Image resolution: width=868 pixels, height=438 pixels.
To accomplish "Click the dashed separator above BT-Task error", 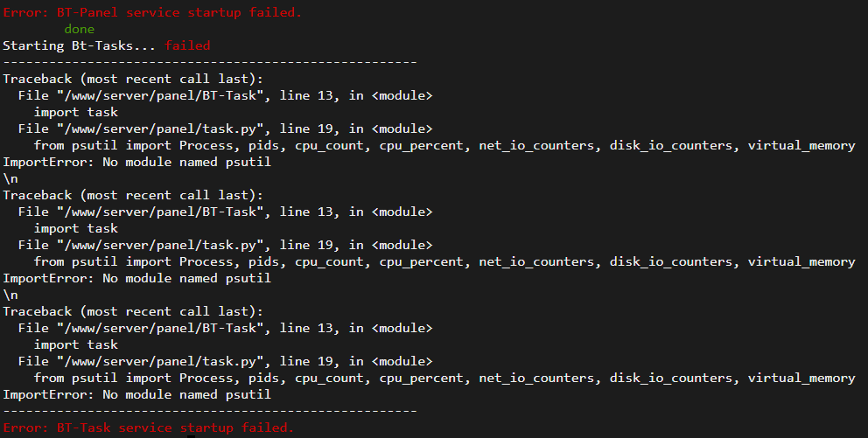I will 210,411.
